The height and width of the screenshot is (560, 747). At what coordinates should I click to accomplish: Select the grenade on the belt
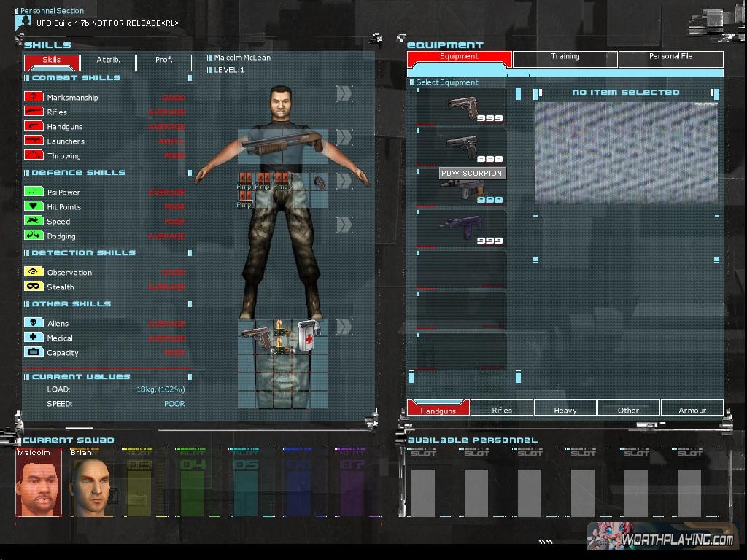[319, 182]
